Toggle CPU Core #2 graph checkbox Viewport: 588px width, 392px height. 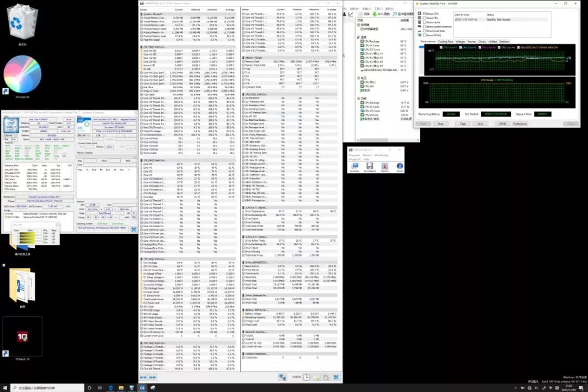[460, 48]
